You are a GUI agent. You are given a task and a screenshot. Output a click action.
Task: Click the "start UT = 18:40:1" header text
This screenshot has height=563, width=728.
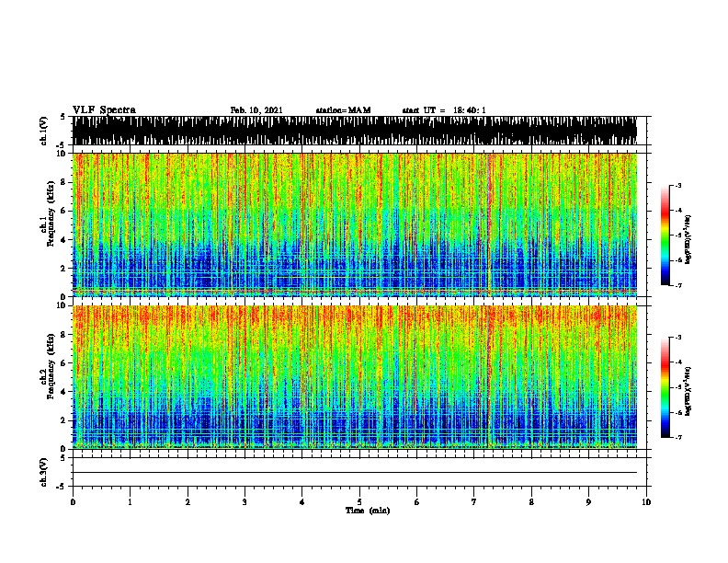click(x=444, y=110)
